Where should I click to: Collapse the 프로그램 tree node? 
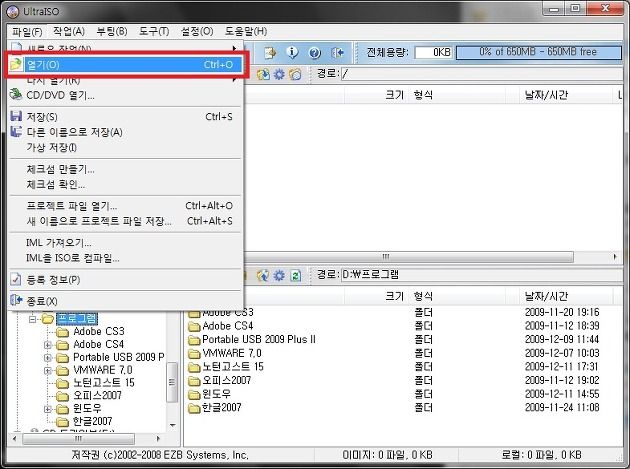33,319
